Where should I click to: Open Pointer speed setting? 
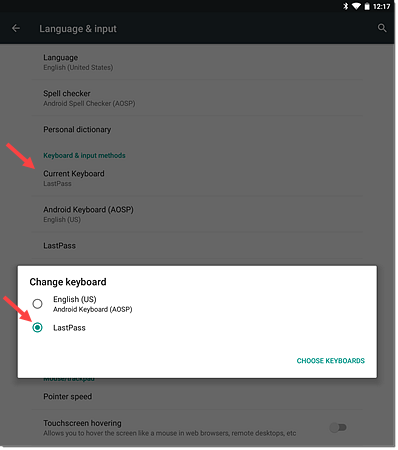coord(197,396)
